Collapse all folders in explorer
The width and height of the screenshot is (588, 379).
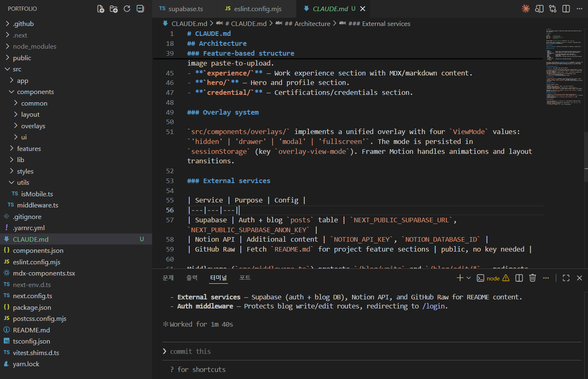point(140,9)
